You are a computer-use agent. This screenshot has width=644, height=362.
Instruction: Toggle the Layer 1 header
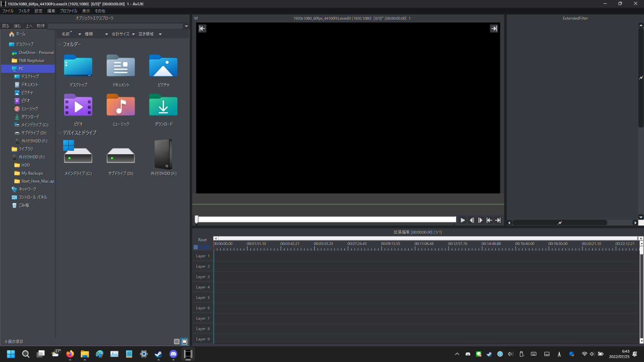(203, 256)
